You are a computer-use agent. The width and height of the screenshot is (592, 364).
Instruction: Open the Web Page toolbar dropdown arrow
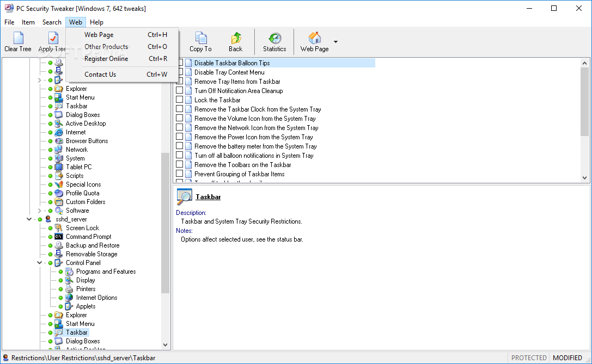(x=335, y=41)
